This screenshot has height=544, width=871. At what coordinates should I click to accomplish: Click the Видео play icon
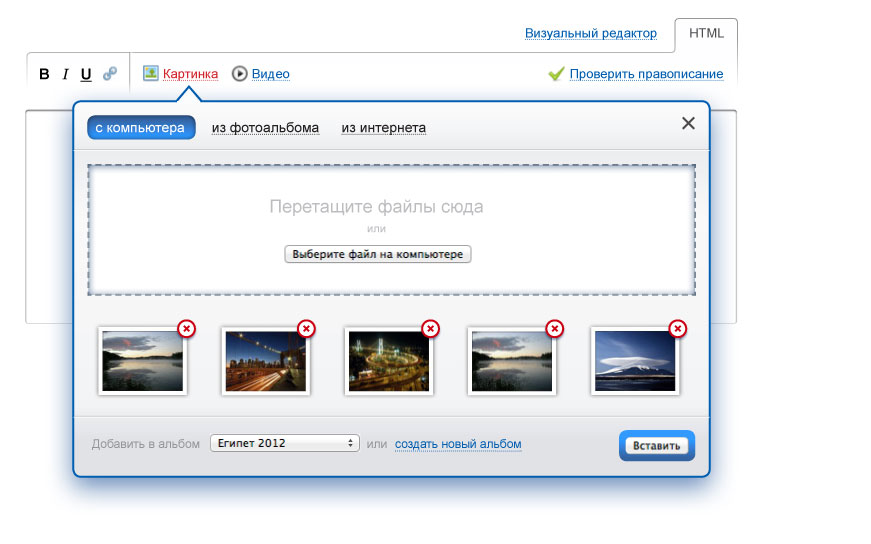click(240, 73)
